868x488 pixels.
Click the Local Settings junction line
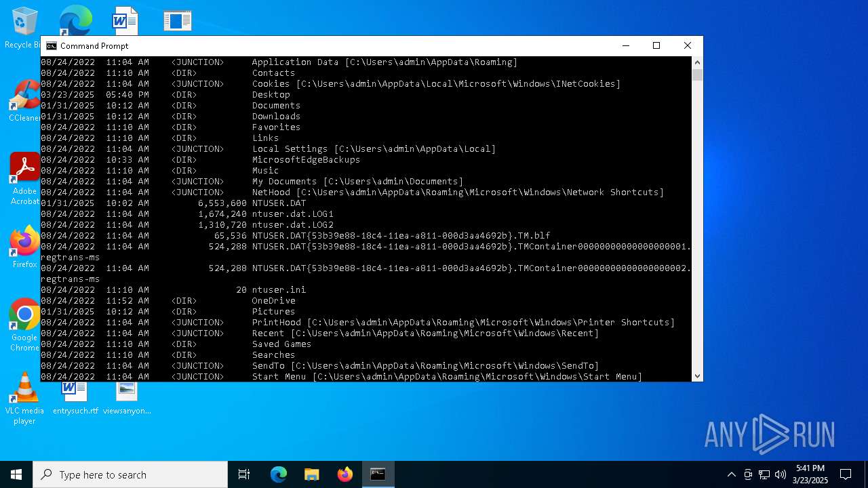coord(269,148)
